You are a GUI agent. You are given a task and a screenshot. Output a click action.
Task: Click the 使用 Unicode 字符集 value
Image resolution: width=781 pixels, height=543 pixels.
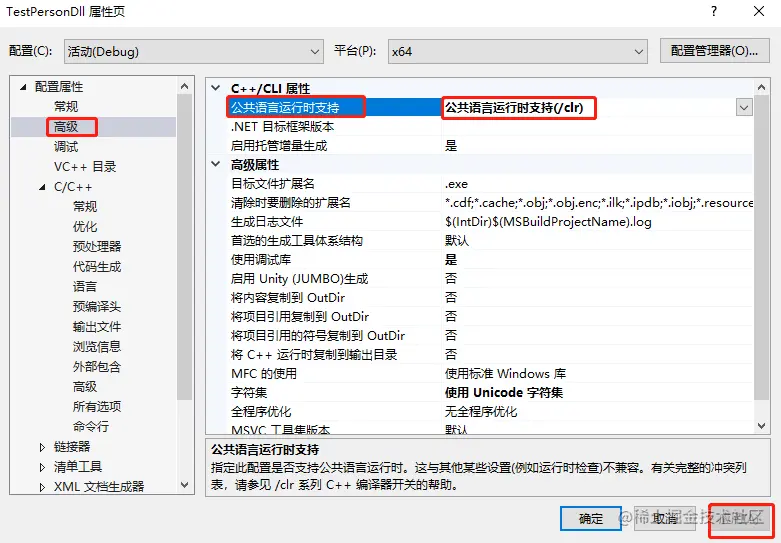pos(504,392)
